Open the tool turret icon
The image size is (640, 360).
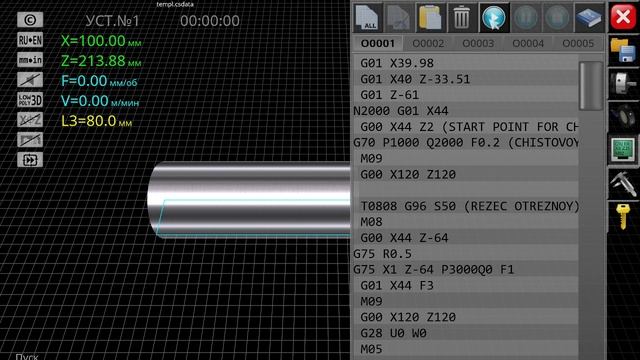(623, 116)
